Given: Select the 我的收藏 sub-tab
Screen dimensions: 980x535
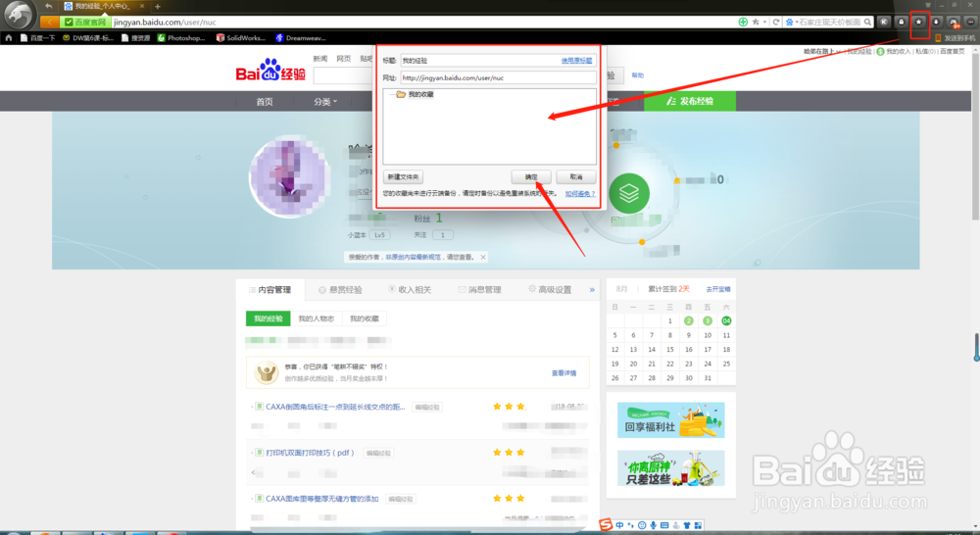Looking at the screenshot, I should click(365, 318).
